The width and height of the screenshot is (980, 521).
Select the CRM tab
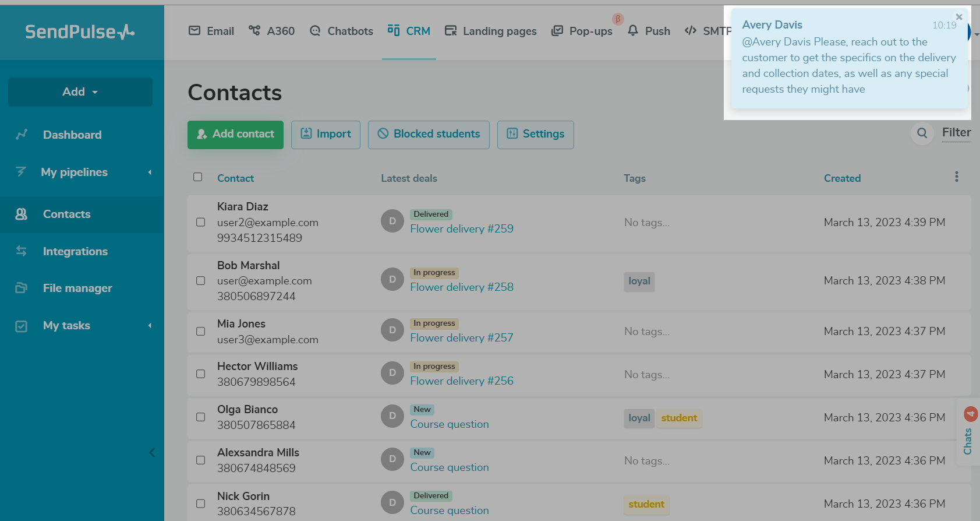click(409, 31)
